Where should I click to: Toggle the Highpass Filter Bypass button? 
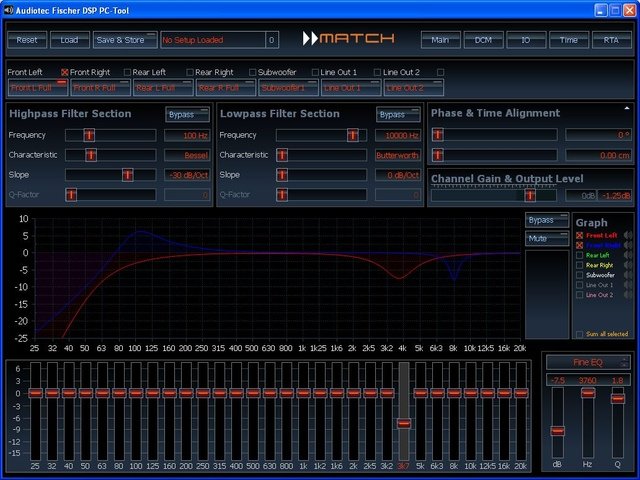[187, 114]
